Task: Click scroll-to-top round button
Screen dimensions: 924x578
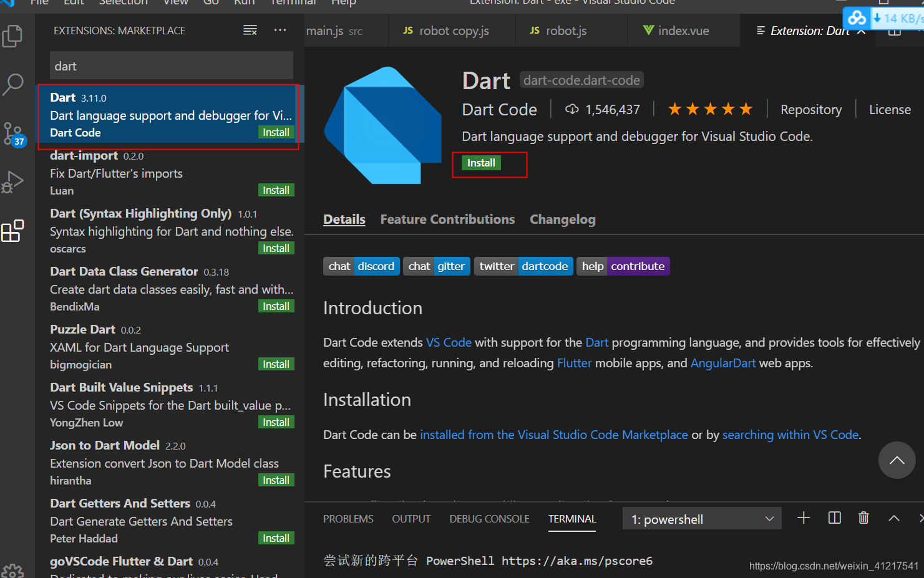Action: (897, 460)
